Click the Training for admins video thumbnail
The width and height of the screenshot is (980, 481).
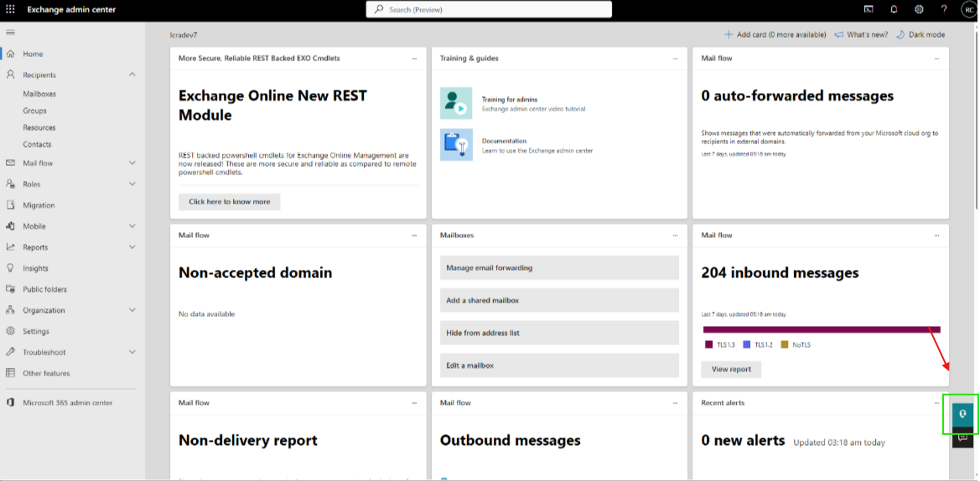(x=456, y=103)
